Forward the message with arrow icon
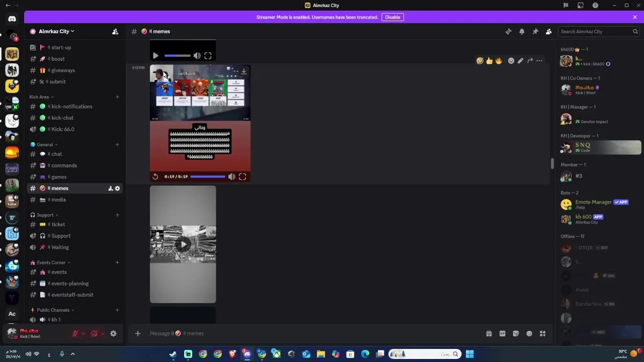 click(530, 61)
